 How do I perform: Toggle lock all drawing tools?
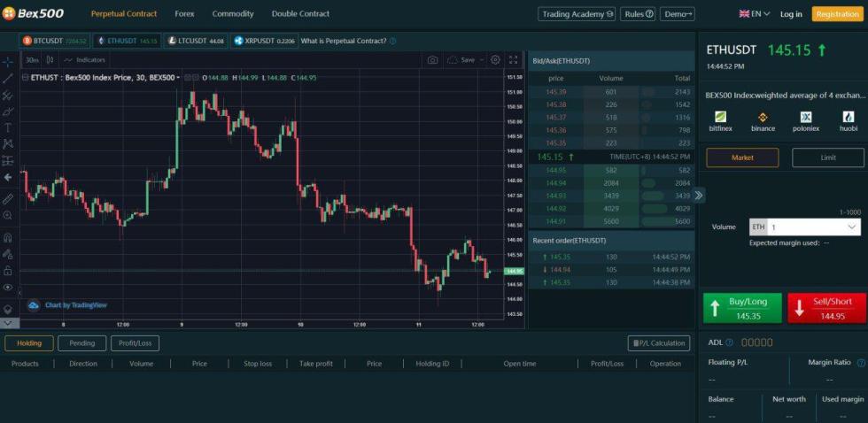tap(8, 271)
